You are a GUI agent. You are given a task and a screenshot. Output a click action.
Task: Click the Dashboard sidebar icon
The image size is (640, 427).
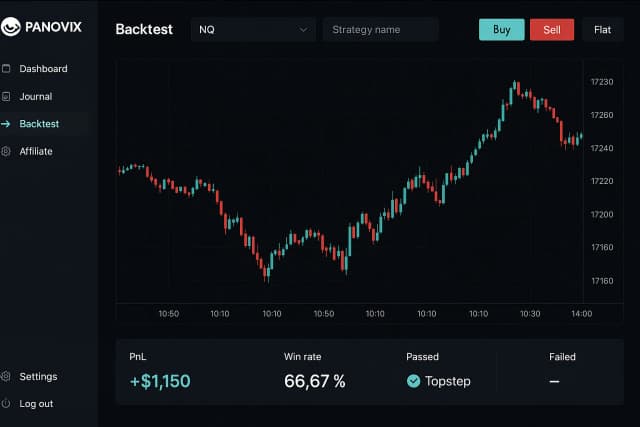(x=6, y=69)
